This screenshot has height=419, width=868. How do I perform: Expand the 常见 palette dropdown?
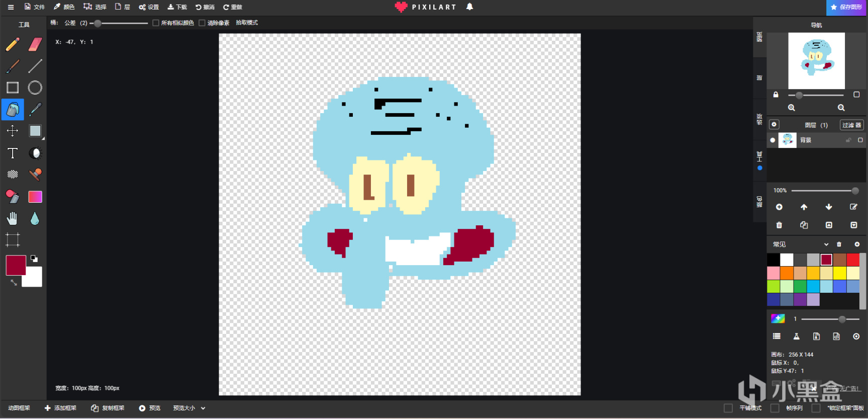(801, 244)
